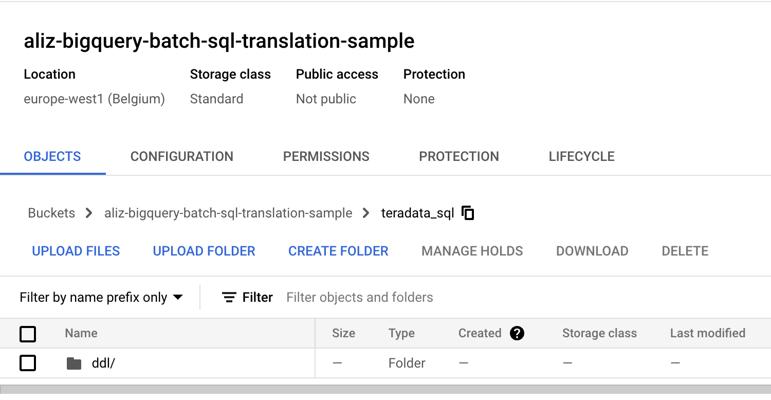Click CREATE FOLDER button
Screen dimensions: 771x400
tap(338, 251)
